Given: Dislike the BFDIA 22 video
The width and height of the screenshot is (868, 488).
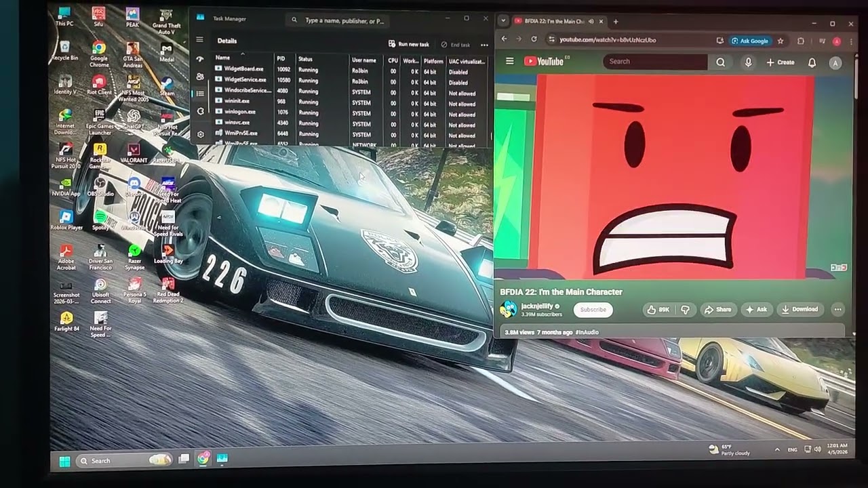Looking at the screenshot, I should coord(685,310).
